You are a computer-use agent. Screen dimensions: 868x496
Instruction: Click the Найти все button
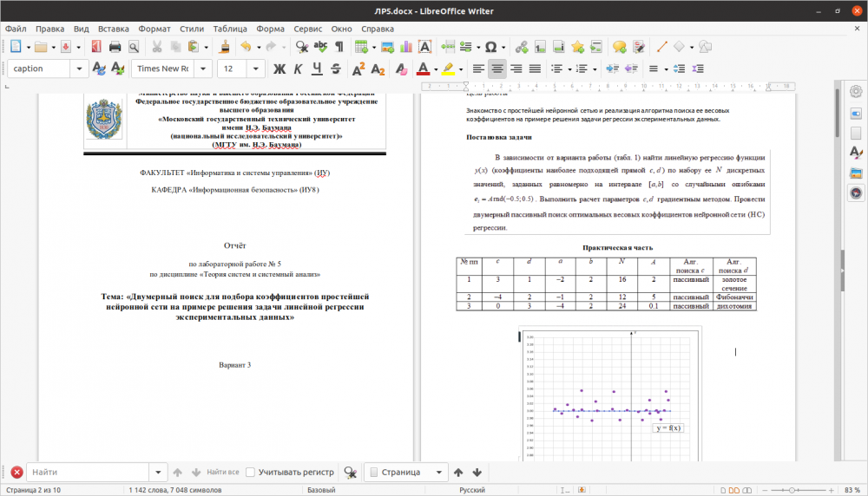pos(222,473)
